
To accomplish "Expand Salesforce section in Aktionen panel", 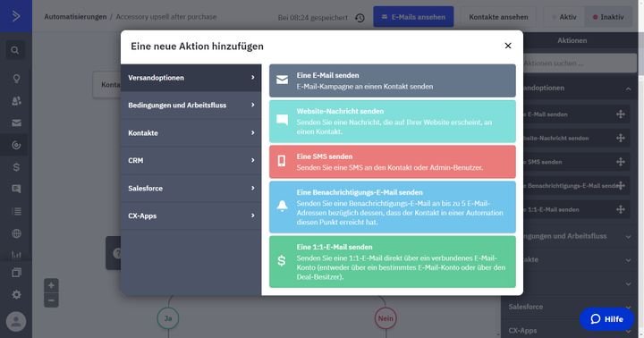I will (629, 307).
